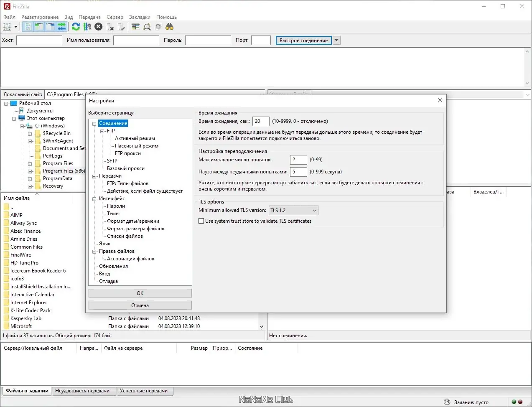Close the Настройки dialog
This screenshot has width=532, height=407.
(440, 101)
